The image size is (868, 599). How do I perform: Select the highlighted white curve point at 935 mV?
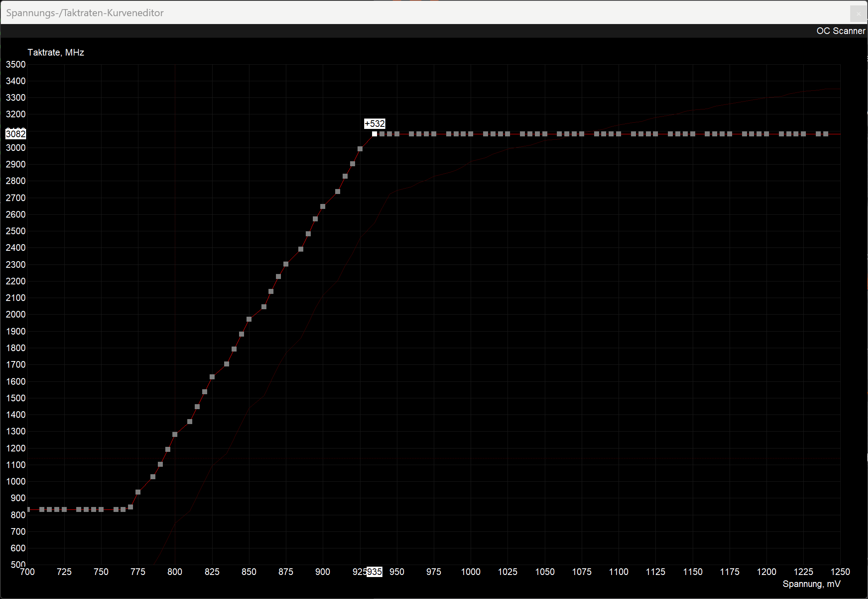tap(375, 134)
